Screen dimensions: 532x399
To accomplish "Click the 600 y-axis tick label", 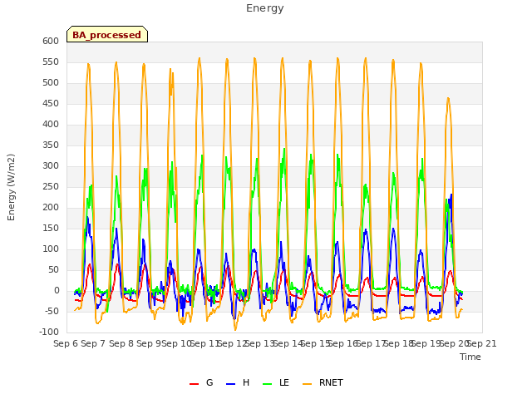I will click(x=51, y=41).
